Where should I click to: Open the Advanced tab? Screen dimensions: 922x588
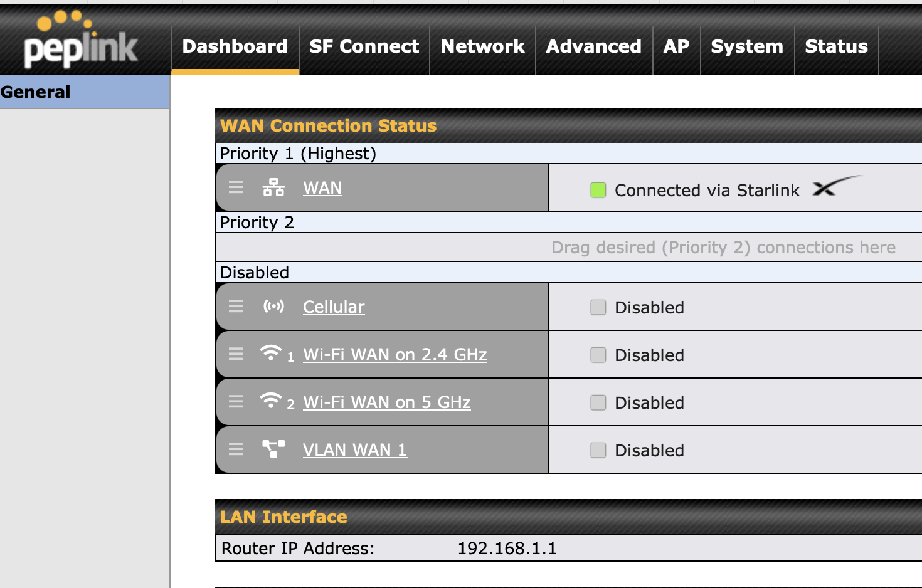point(593,46)
